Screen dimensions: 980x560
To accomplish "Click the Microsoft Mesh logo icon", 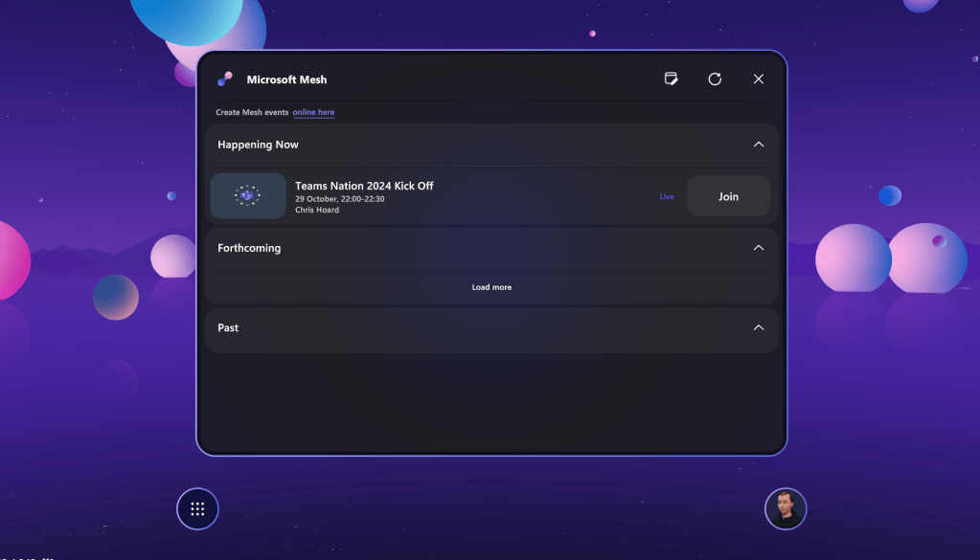I will click(225, 79).
